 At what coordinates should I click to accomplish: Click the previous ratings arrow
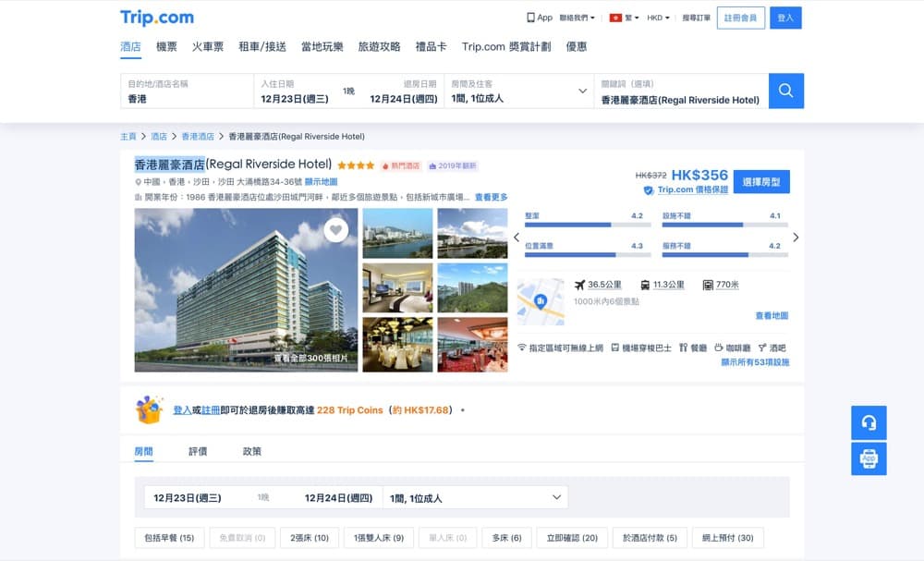click(517, 238)
